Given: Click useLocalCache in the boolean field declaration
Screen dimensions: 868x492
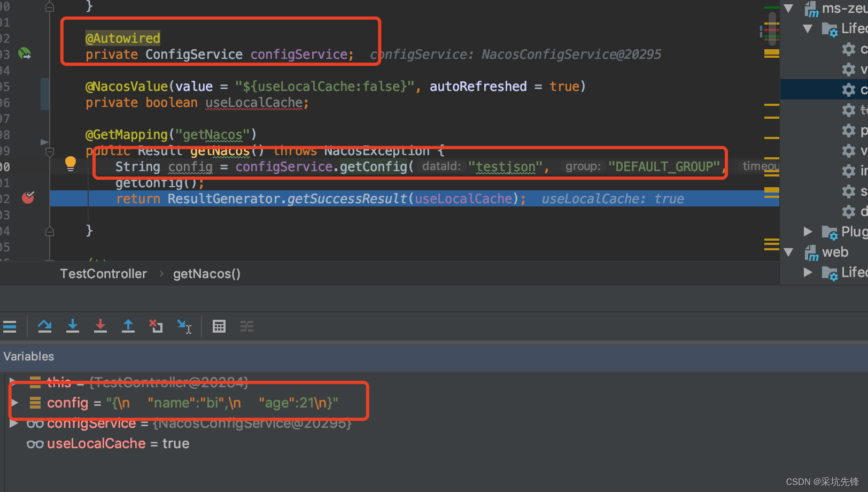Looking at the screenshot, I should (x=254, y=102).
